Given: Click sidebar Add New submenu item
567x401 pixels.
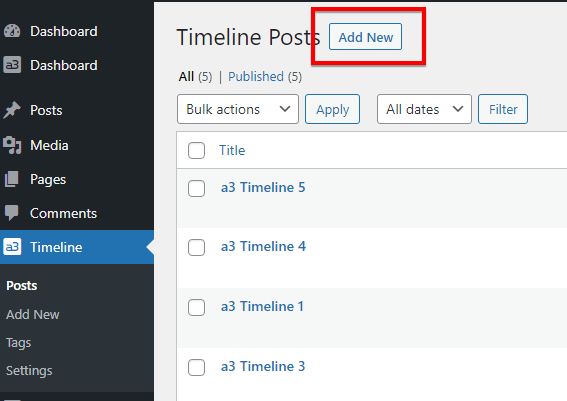Looking at the screenshot, I should tap(33, 315).
